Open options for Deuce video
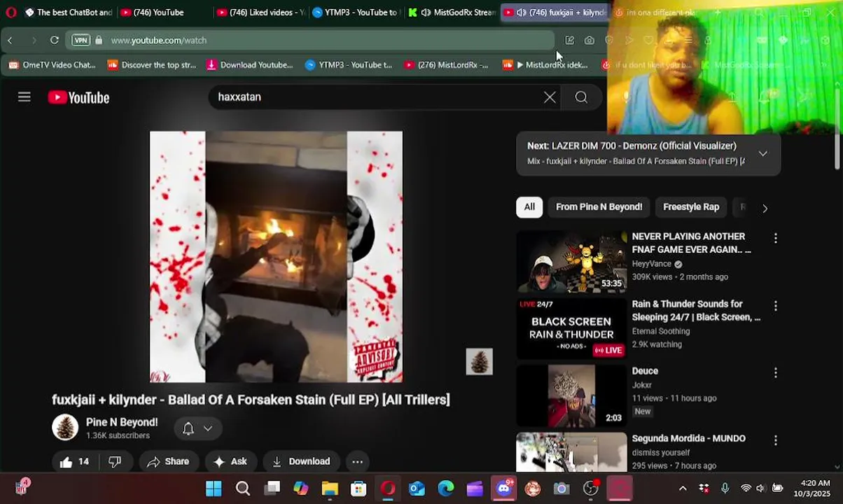This screenshot has height=504, width=843. (775, 373)
